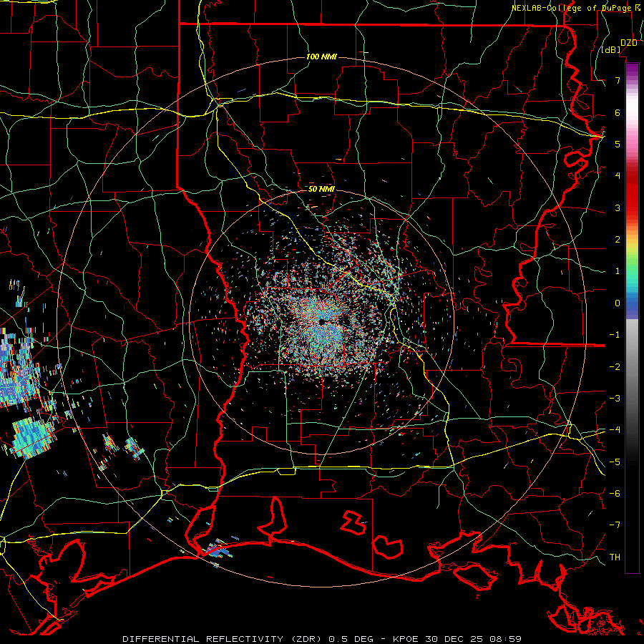Click the -7 value on the color scale

615,525
